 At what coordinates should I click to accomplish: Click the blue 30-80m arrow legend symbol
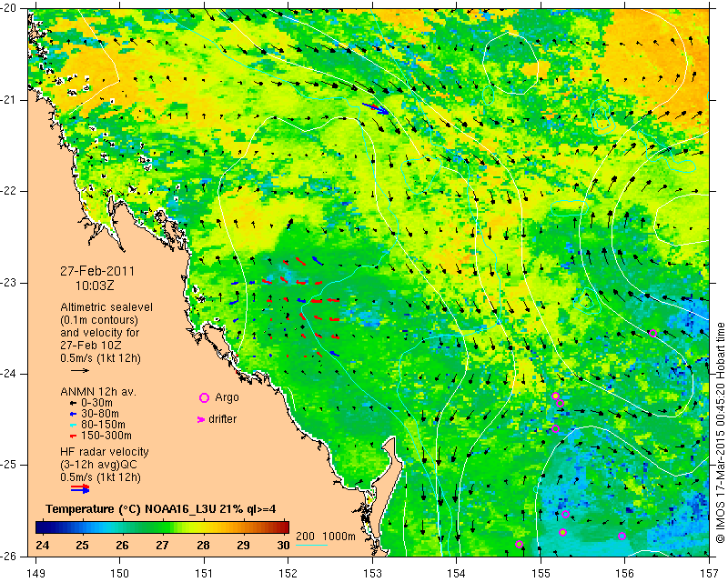pos(73,414)
